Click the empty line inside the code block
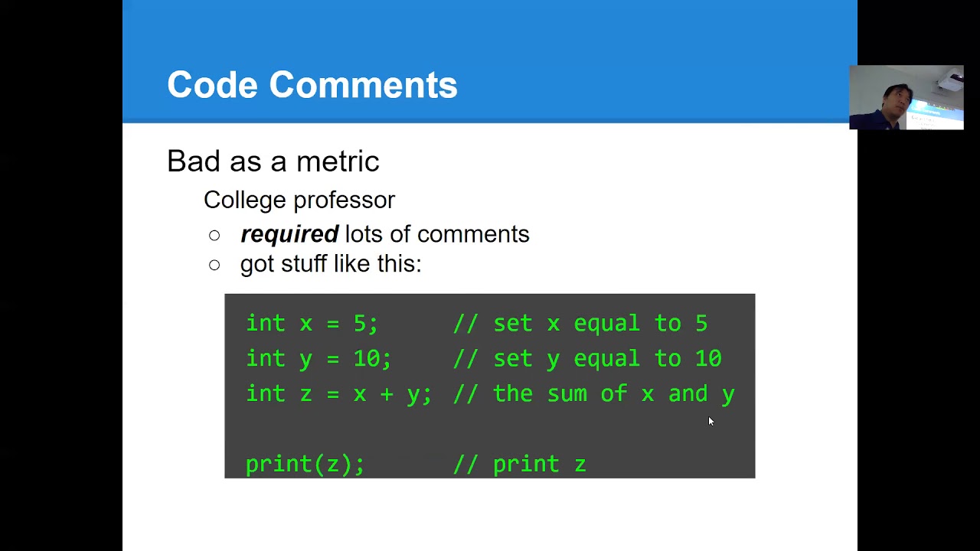The width and height of the screenshot is (980, 551). (490, 429)
